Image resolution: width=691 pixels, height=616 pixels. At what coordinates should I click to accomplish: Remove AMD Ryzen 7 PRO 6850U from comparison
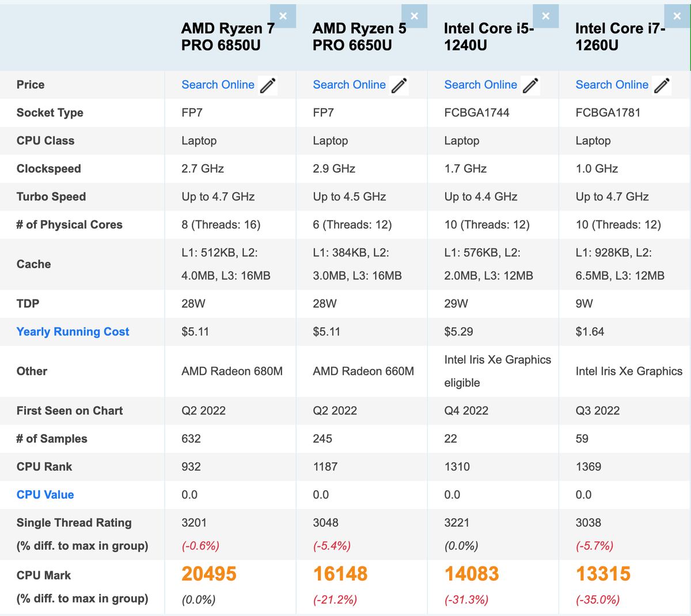coord(283,16)
